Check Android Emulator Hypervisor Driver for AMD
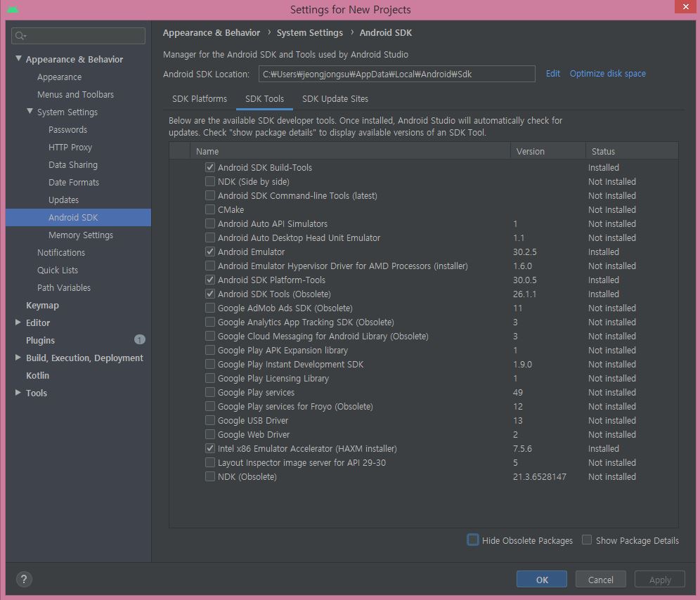Image resolution: width=700 pixels, height=600 pixels. point(210,266)
